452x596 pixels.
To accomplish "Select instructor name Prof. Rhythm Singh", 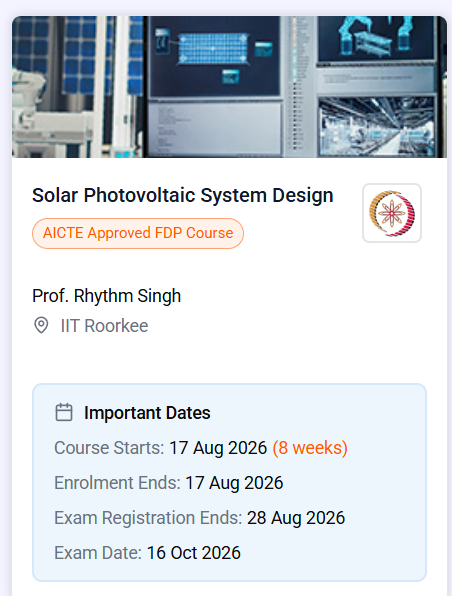I will (106, 296).
